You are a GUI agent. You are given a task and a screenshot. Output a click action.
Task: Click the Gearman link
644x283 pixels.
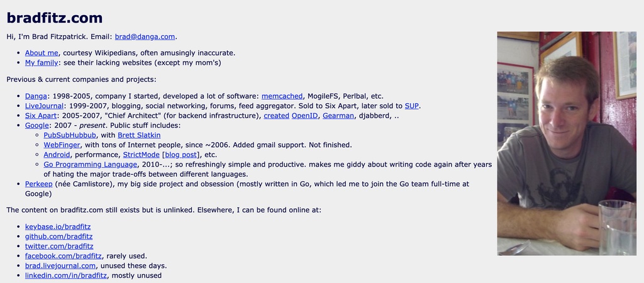338,116
